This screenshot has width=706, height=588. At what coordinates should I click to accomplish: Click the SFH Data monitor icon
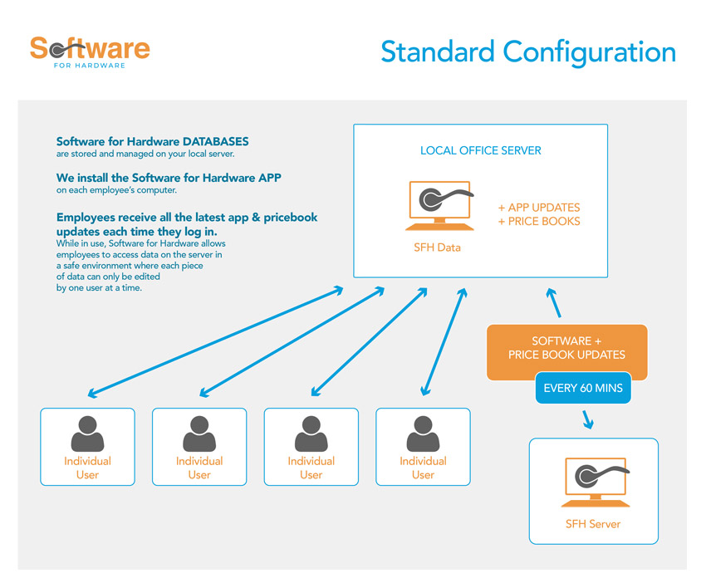(439, 205)
